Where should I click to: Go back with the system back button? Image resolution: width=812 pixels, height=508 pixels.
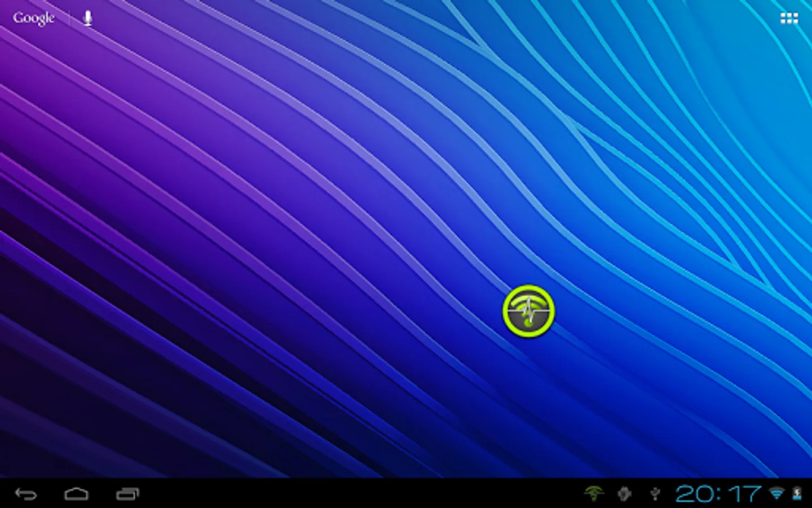(x=26, y=494)
